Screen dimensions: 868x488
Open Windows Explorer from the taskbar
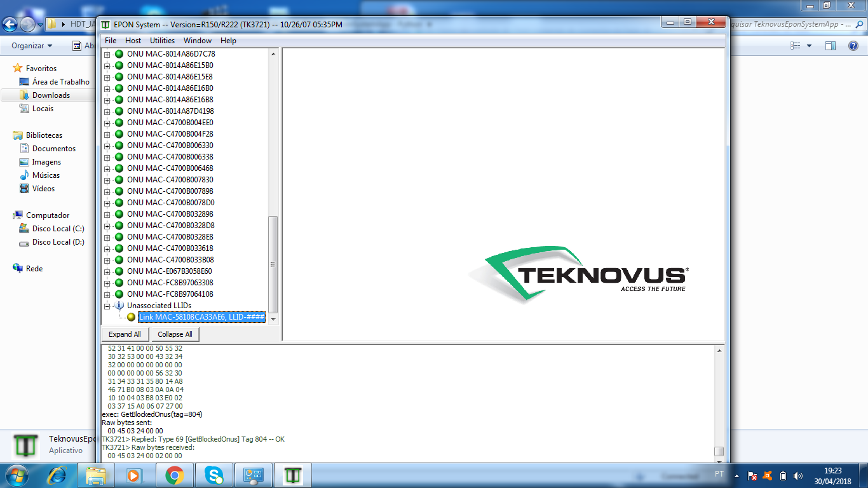96,475
